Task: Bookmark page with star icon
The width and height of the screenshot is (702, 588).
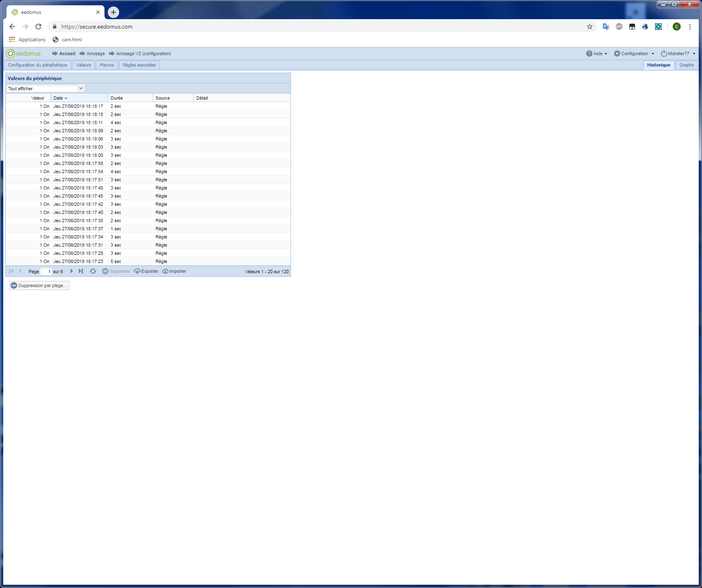Action: [589, 27]
